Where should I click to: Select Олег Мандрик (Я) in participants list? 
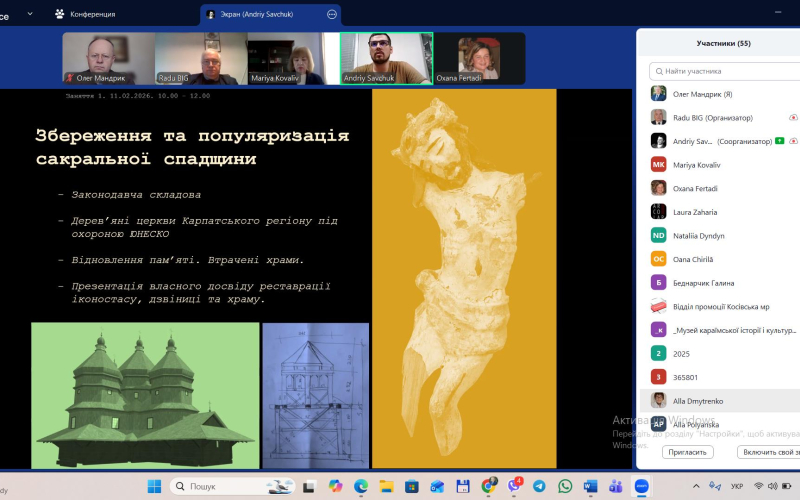click(x=720, y=94)
